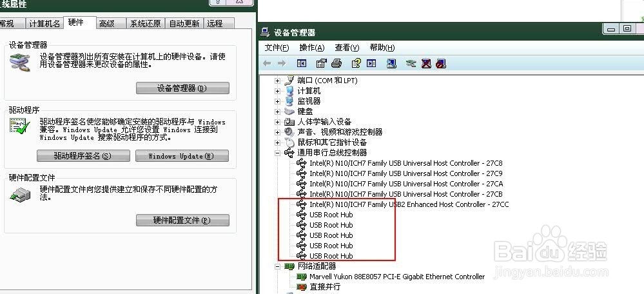Select the 声音、视频和游戏控制器 speaker icon

click(290, 132)
